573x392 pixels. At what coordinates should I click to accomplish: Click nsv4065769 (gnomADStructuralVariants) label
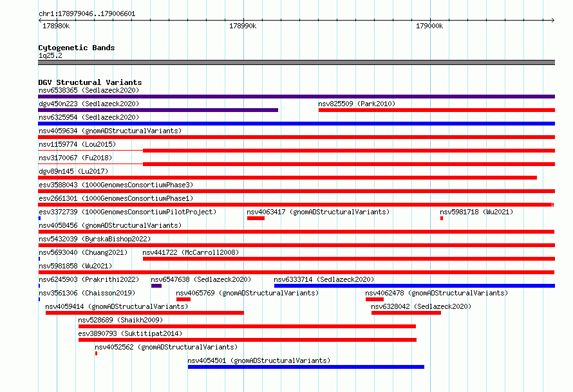coord(247,293)
